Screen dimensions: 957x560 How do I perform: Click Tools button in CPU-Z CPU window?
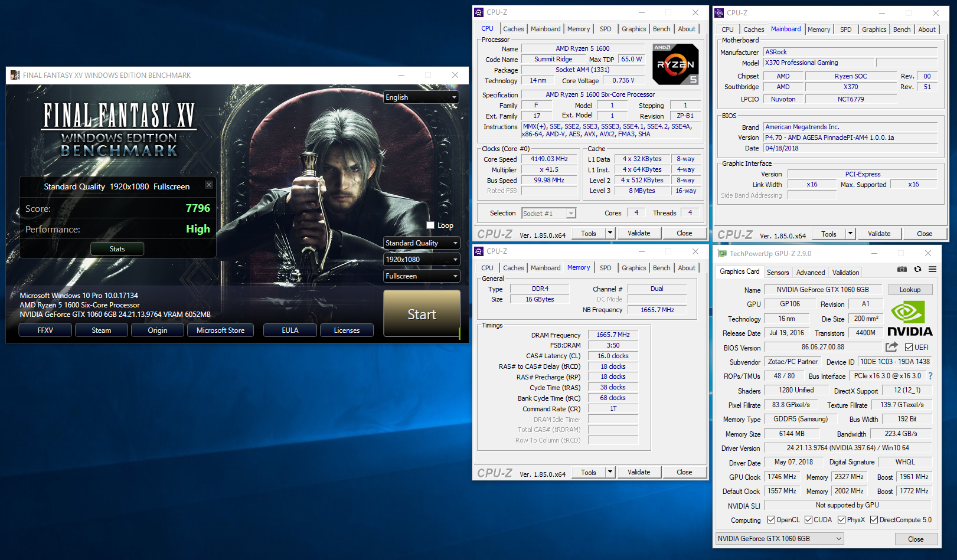coord(588,233)
